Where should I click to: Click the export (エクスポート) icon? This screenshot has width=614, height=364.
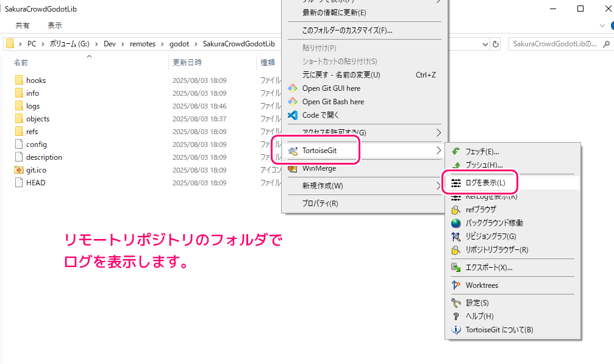455,268
